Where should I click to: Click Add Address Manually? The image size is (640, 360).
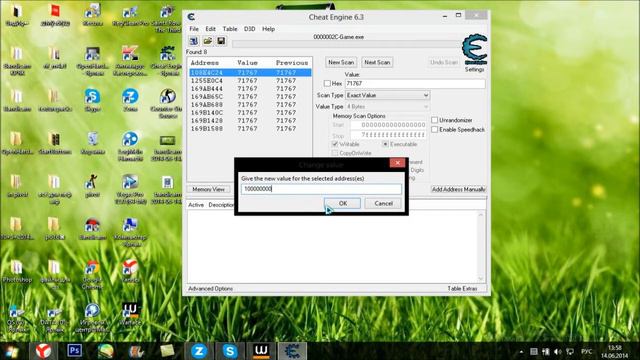(458, 189)
